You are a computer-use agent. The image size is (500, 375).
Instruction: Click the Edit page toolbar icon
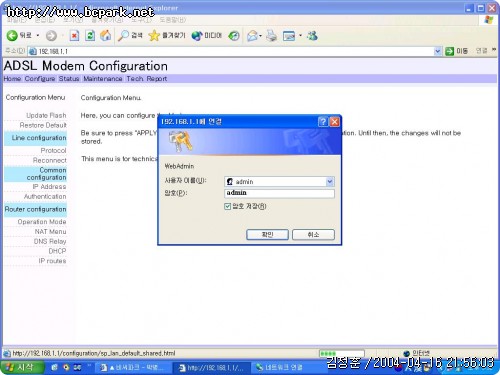pos(289,35)
